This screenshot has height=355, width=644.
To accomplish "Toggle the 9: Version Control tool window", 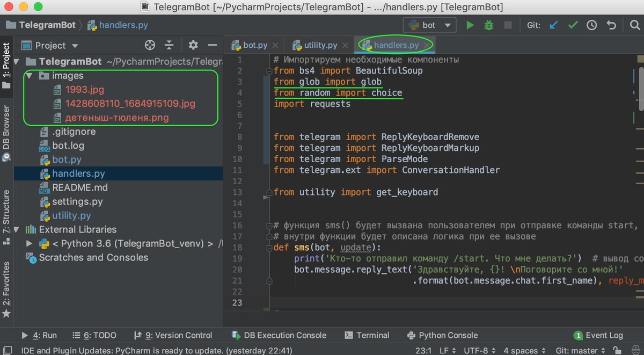I will (173, 335).
